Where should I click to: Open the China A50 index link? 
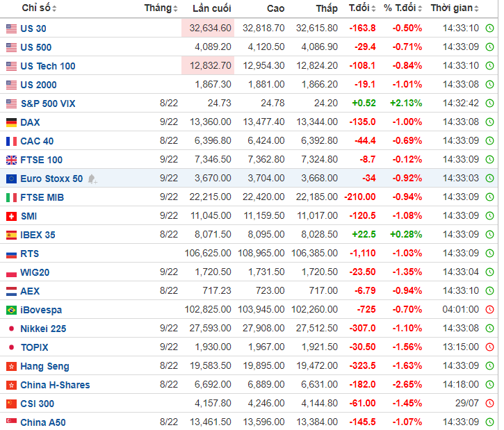coord(42,422)
